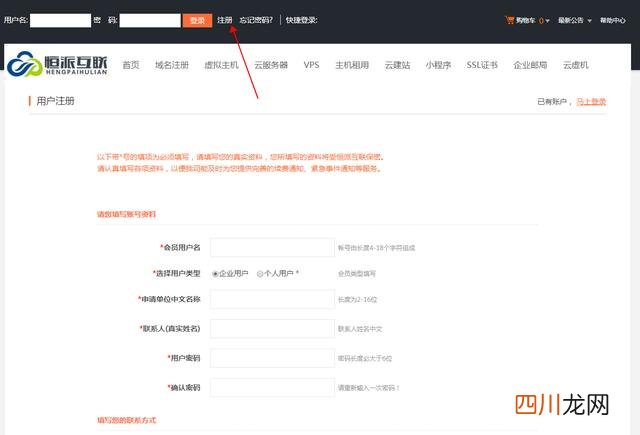Screen dimensions: 640x435
Task: Click the orange 登录 button
Action: [198, 20]
